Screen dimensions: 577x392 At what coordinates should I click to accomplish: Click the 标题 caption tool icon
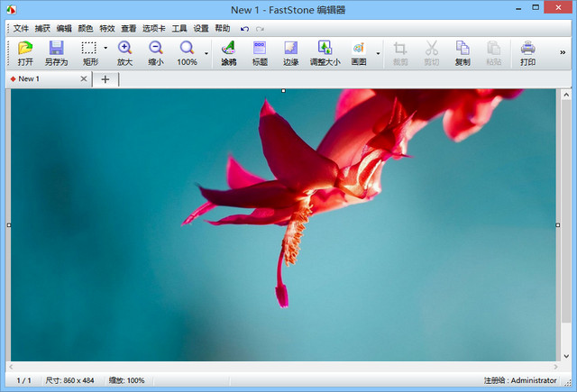coord(260,53)
